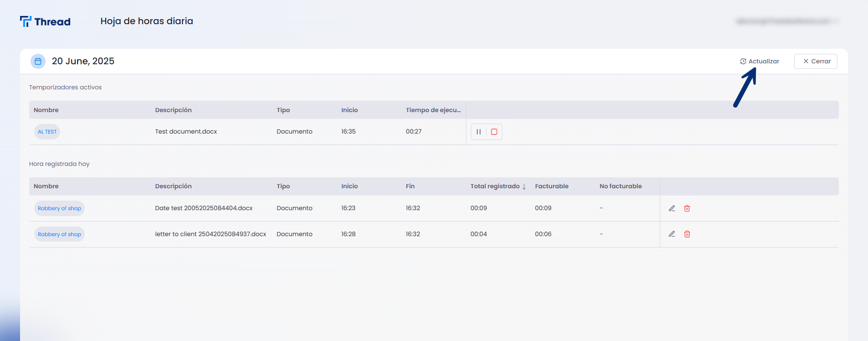
Task: Select Date test 20052025084404.docx description
Action: click(204, 208)
